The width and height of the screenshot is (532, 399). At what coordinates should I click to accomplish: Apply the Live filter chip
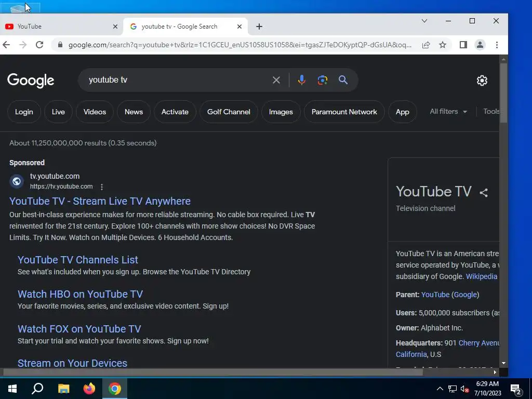58,112
